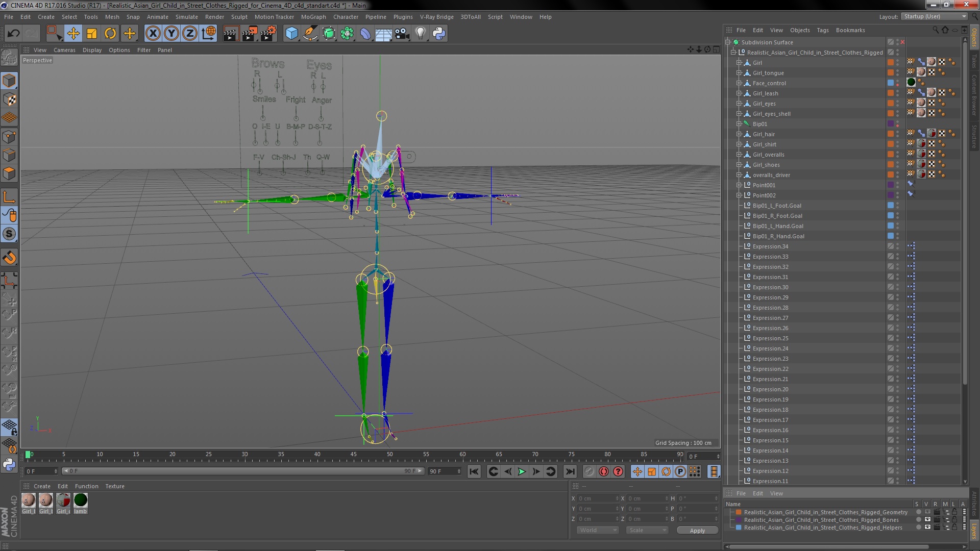The width and height of the screenshot is (980, 551).
Task: Switch to Edges mode
Action: click(9, 155)
